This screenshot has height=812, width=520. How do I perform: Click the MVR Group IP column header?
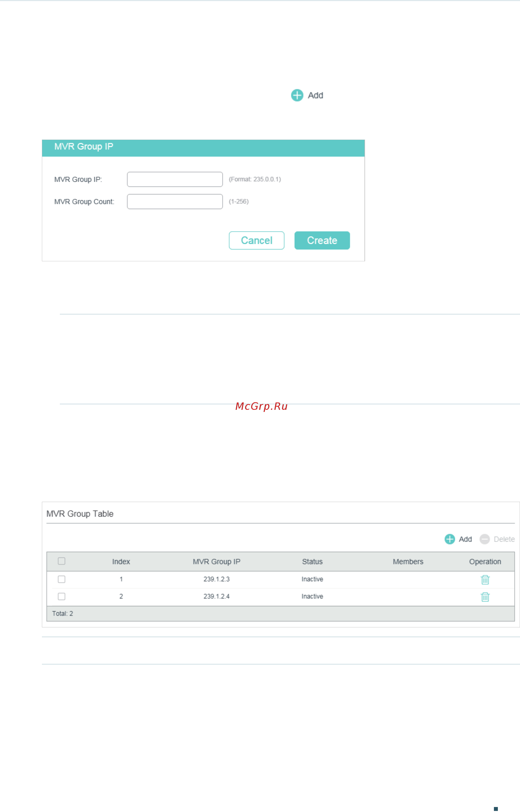tap(216, 562)
